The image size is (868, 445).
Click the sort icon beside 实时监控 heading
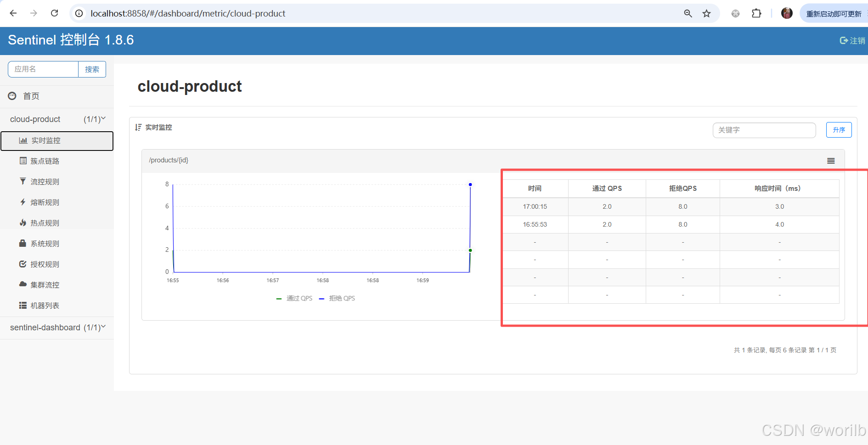138,127
